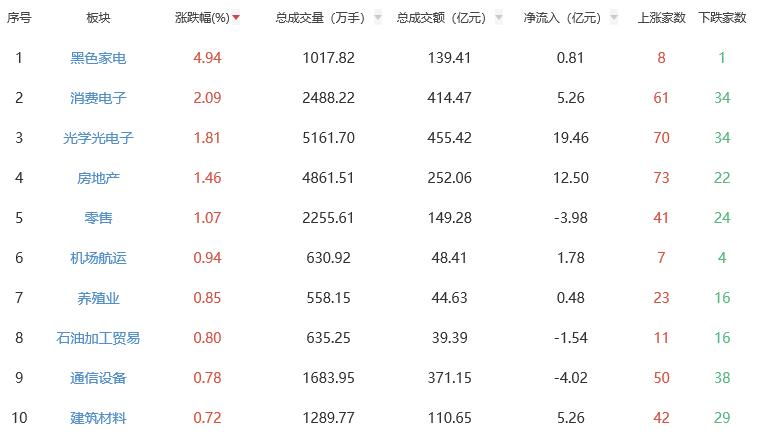This screenshot has width=758, height=435.
Task: Select the 零售 sector
Action: click(98, 218)
